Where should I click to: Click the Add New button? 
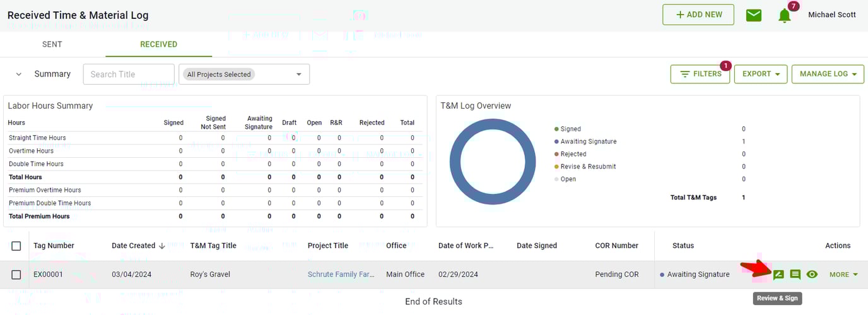click(x=698, y=15)
